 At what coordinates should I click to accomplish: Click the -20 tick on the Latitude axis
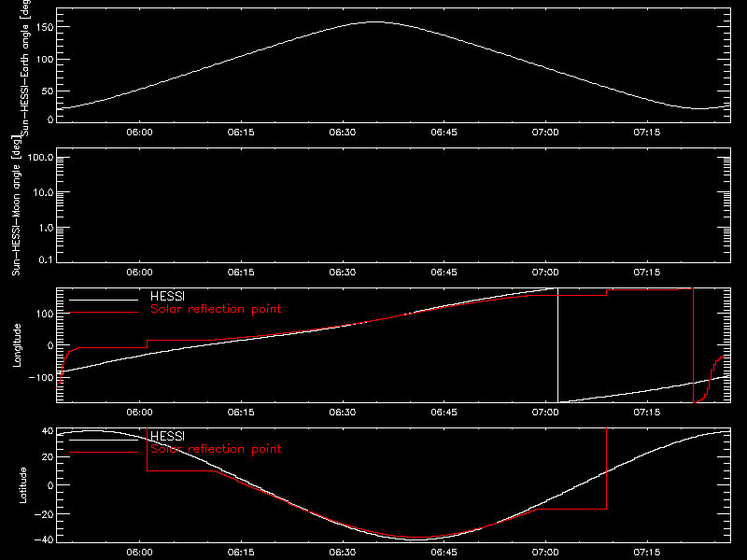(44, 515)
